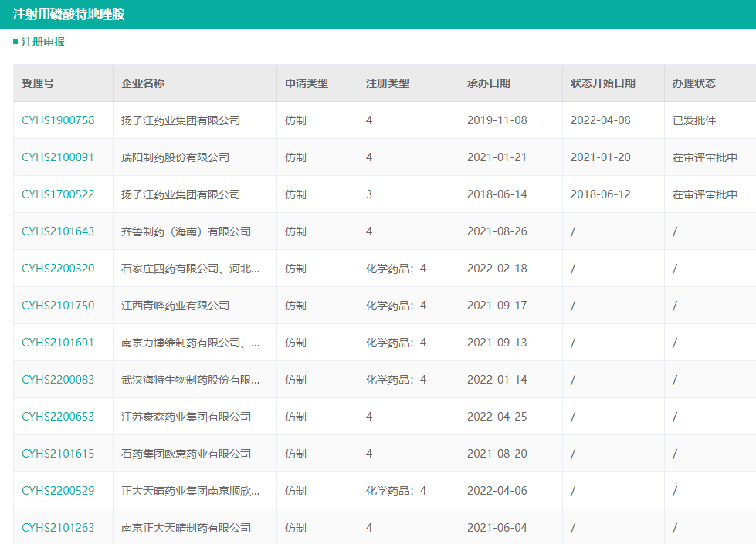Select the 注册申报 section heading
The height and width of the screenshot is (544, 756).
(x=43, y=42)
